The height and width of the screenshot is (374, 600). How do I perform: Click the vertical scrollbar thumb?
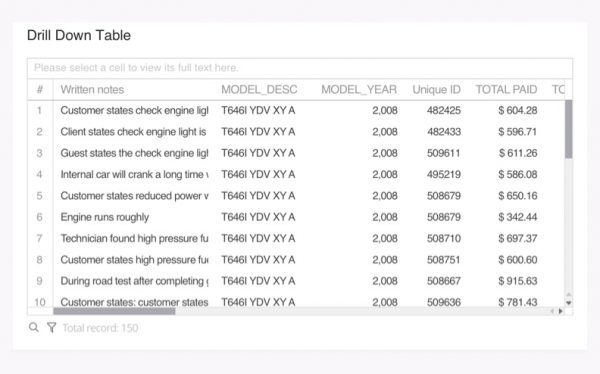[x=569, y=129]
